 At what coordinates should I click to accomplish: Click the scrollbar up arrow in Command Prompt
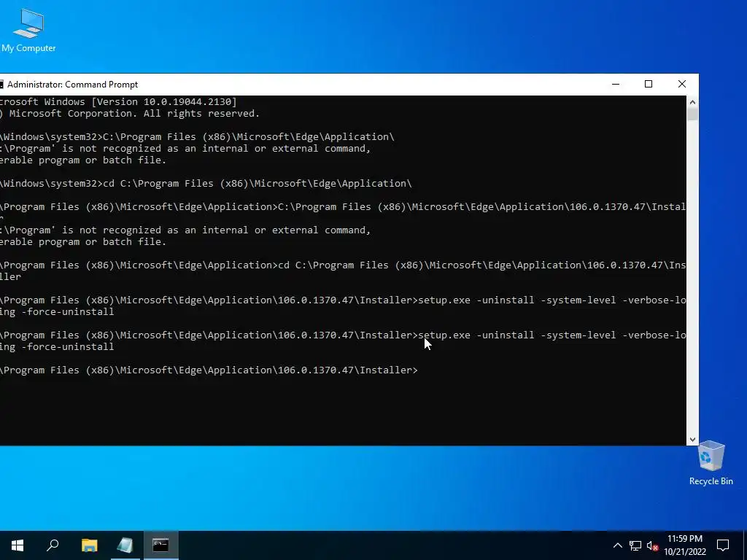pyautogui.click(x=693, y=102)
